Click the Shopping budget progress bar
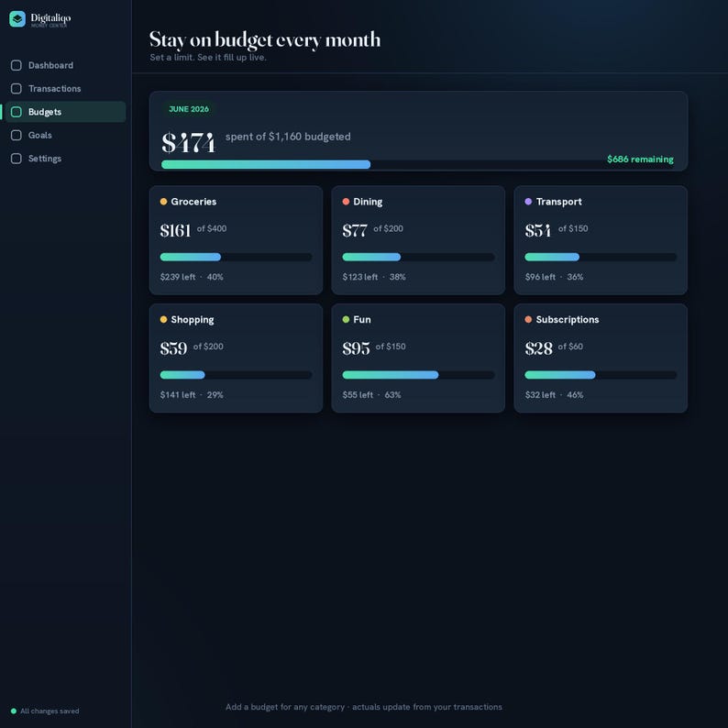 [236, 375]
